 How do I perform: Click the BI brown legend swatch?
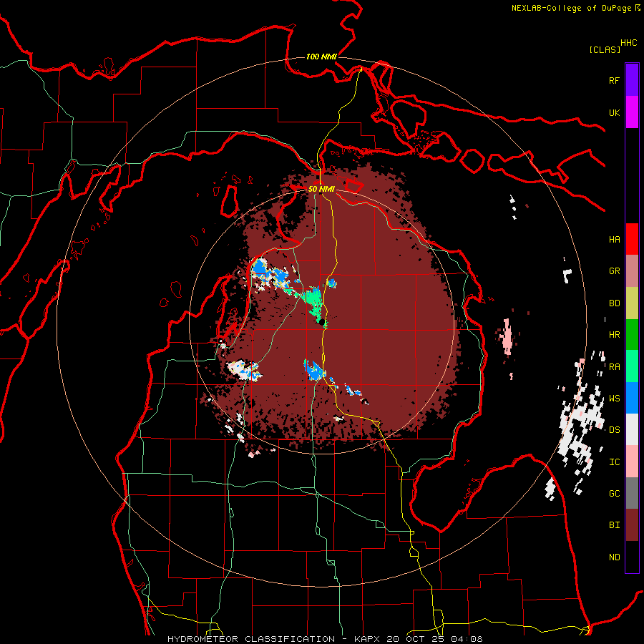click(632, 525)
